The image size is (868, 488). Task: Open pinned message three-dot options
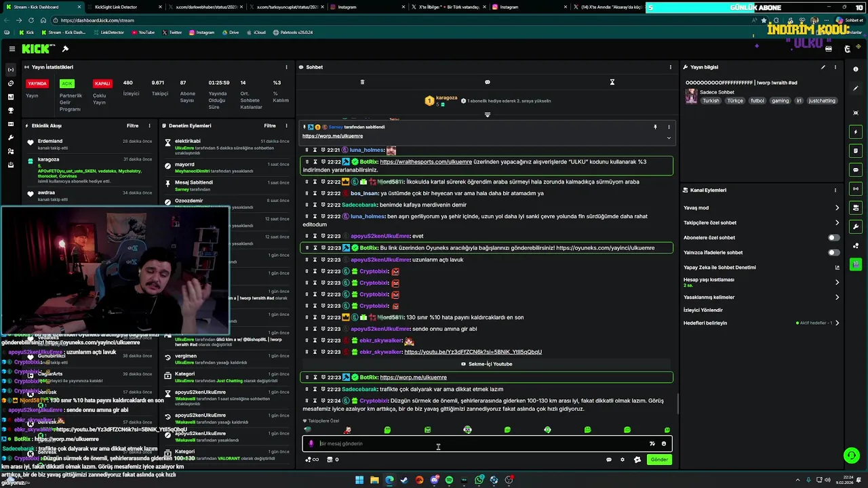(669, 127)
